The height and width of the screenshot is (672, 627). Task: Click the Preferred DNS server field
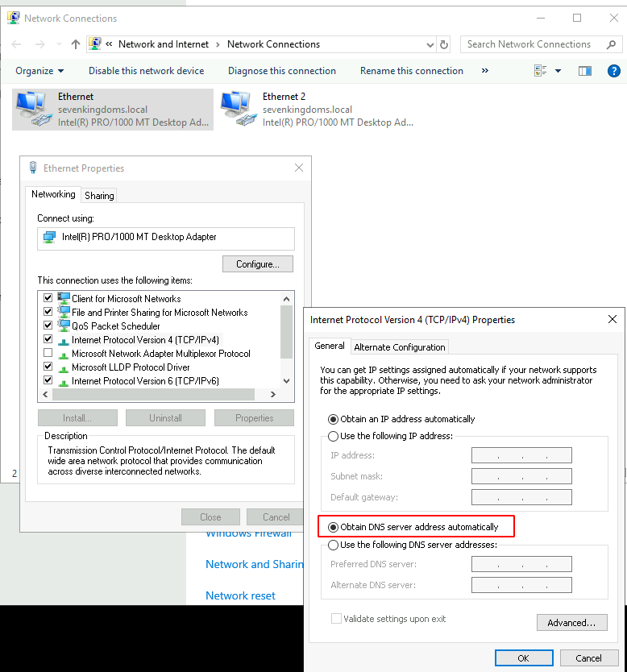click(x=521, y=564)
